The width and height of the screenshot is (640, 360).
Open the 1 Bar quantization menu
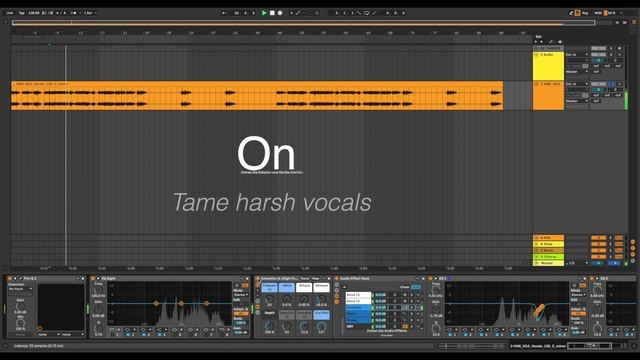[x=90, y=13]
